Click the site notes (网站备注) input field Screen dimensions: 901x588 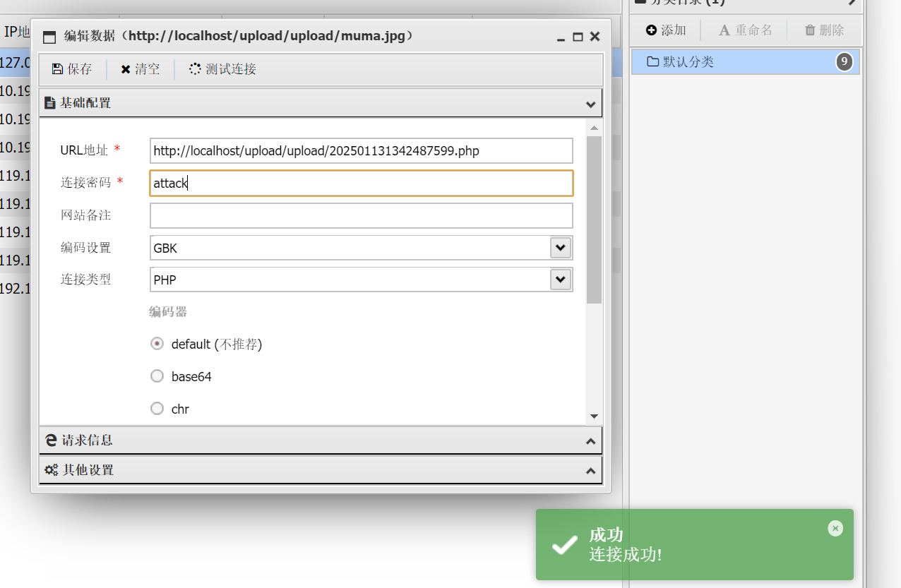[x=361, y=215]
